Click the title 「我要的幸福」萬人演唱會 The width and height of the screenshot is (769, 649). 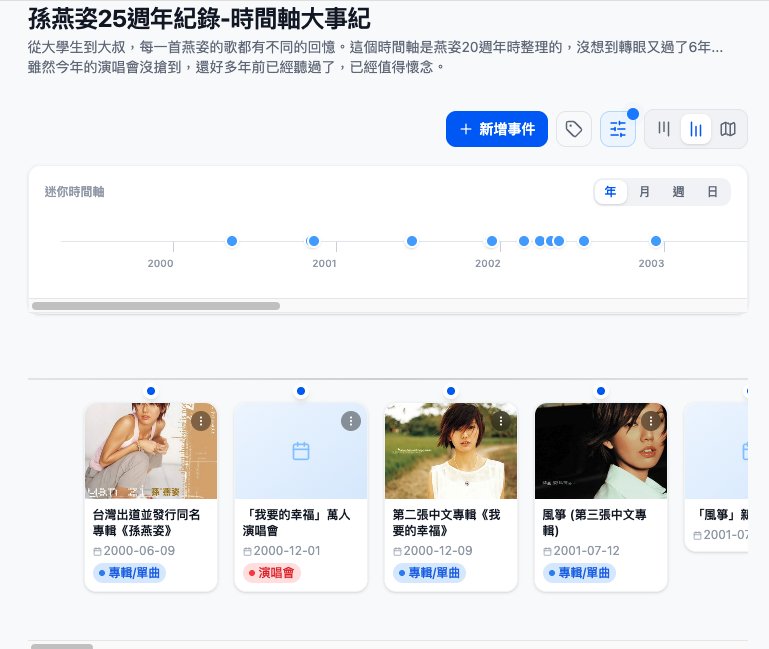(296, 522)
